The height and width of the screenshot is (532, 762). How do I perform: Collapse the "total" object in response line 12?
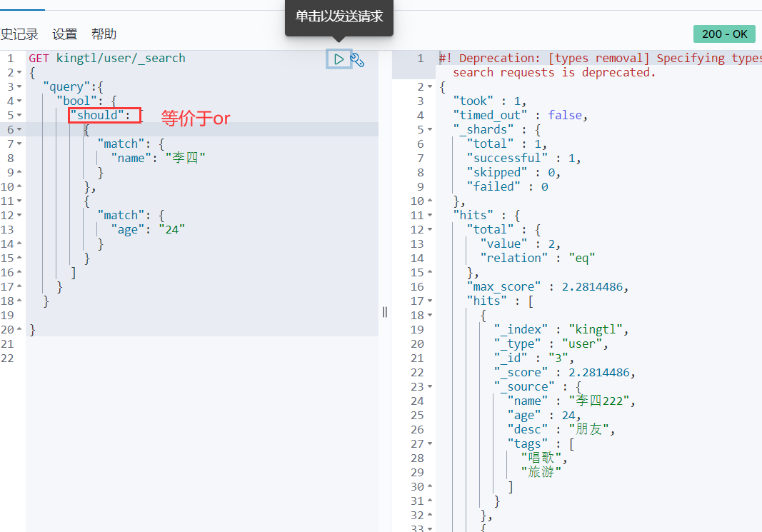tap(429, 230)
